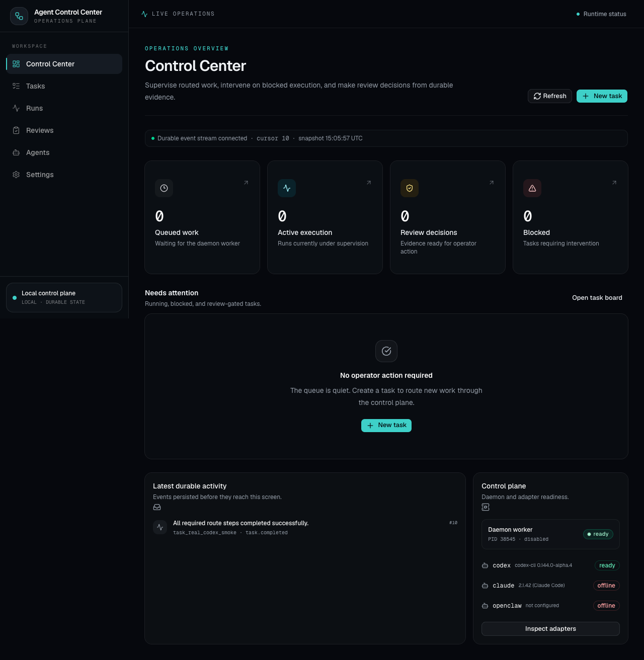Click the Reviews clipboard icon in sidebar

tap(16, 130)
